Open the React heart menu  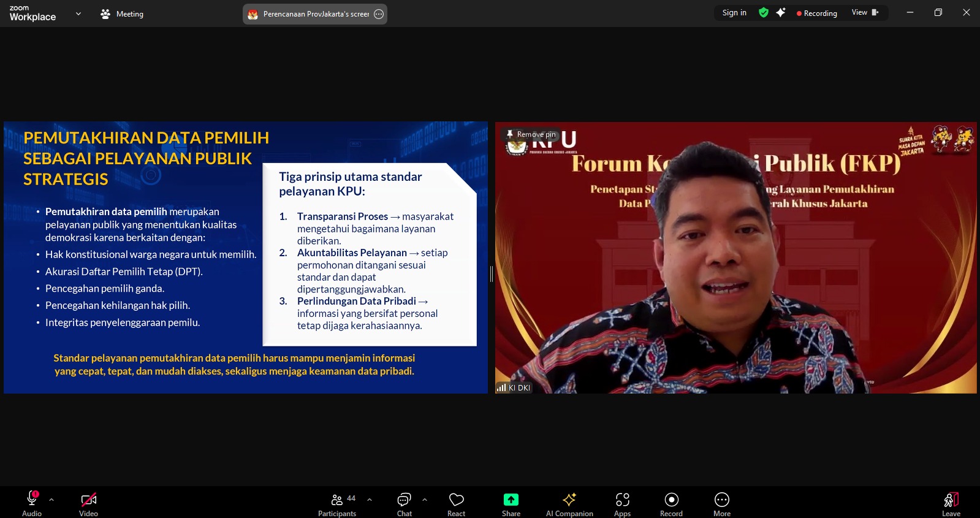456,503
